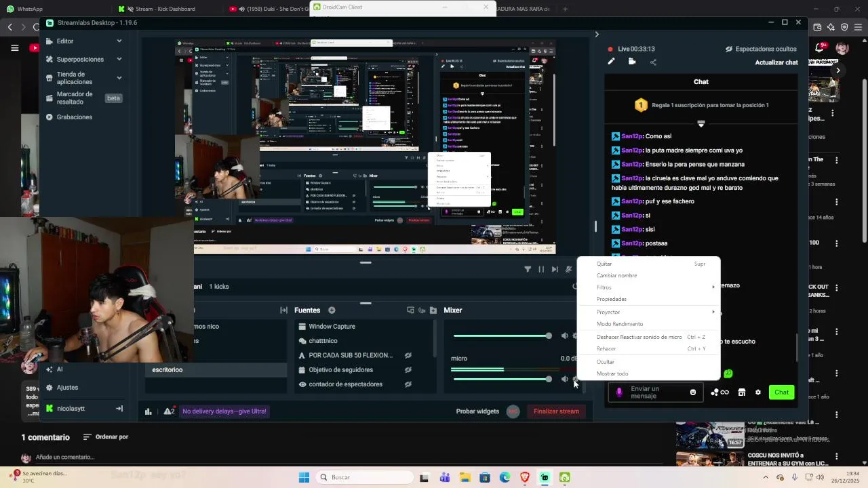The width and height of the screenshot is (868, 488).
Task: Adjust the micro volume slider
Action: (502, 379)
